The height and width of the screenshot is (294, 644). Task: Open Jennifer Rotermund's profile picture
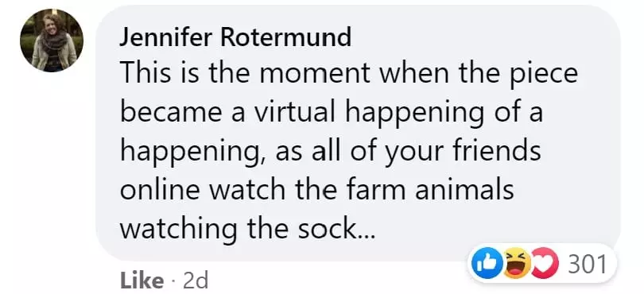tap(52, 41)
